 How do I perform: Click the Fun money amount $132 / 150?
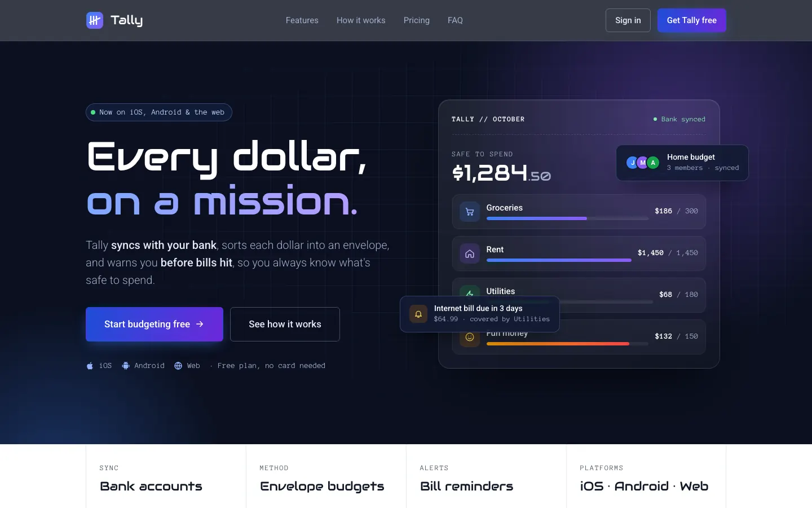(x=676, y=336)
